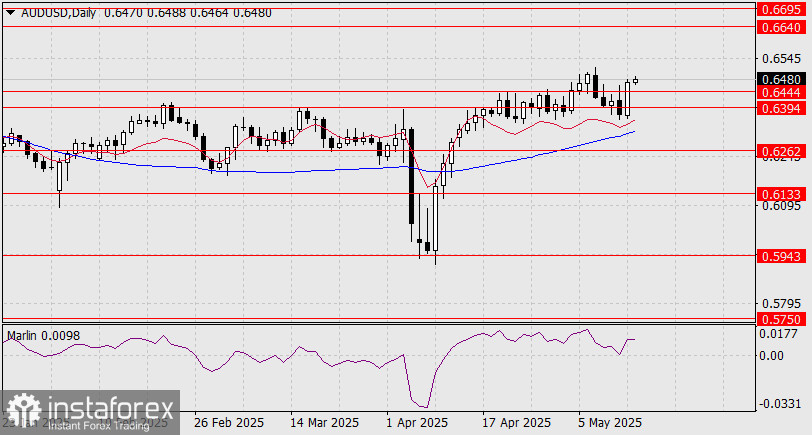Select the AUDUSD,Daily chart title text
Viewport: 812px width, 435px height.
tap(59, 13)
